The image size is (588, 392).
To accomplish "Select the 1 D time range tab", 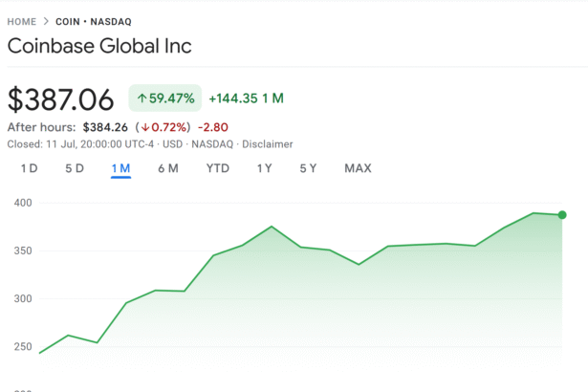I will (29, 168).
